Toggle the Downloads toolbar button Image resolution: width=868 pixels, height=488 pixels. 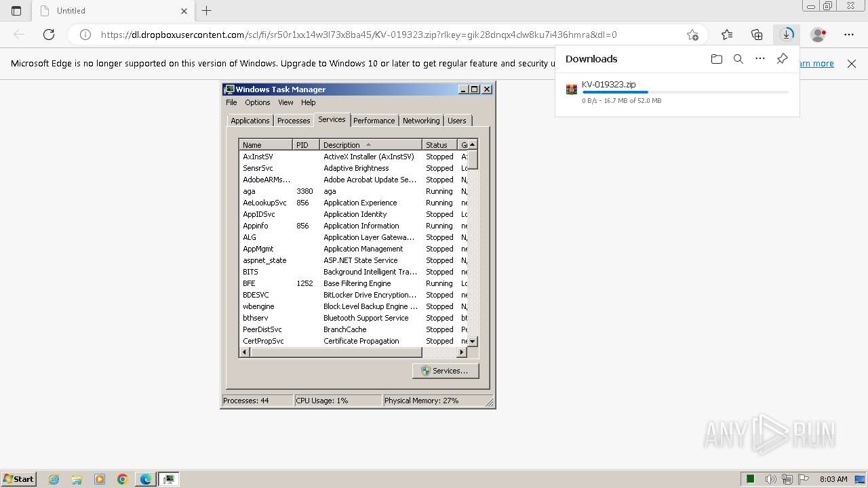(787, 35)
